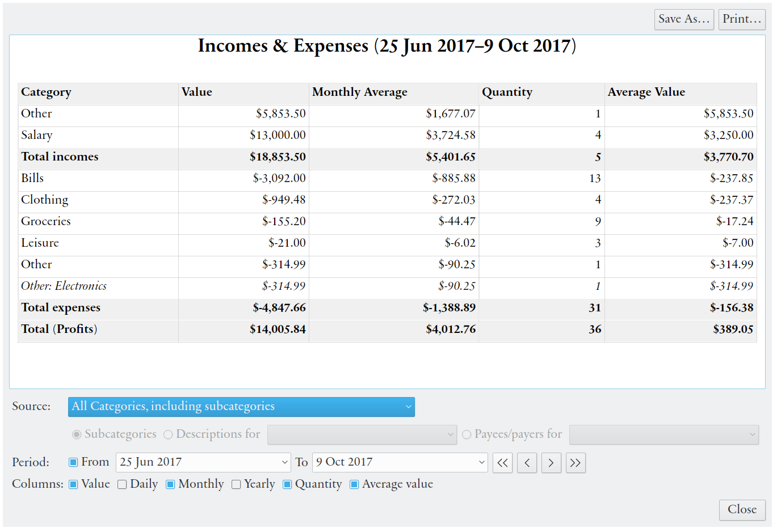Go to the previous period arrow
This screenshot has height=532, width=777.
click(x=527, y=463)
